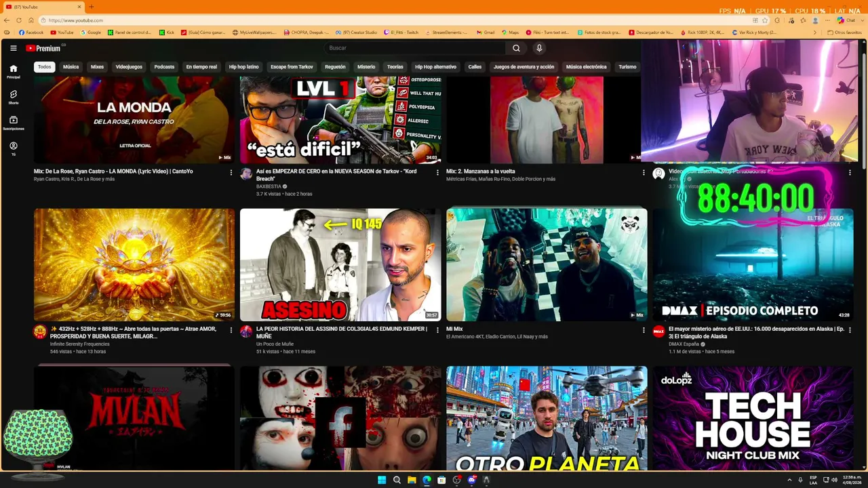Select the Misterio filter chip

click(366, 67)
